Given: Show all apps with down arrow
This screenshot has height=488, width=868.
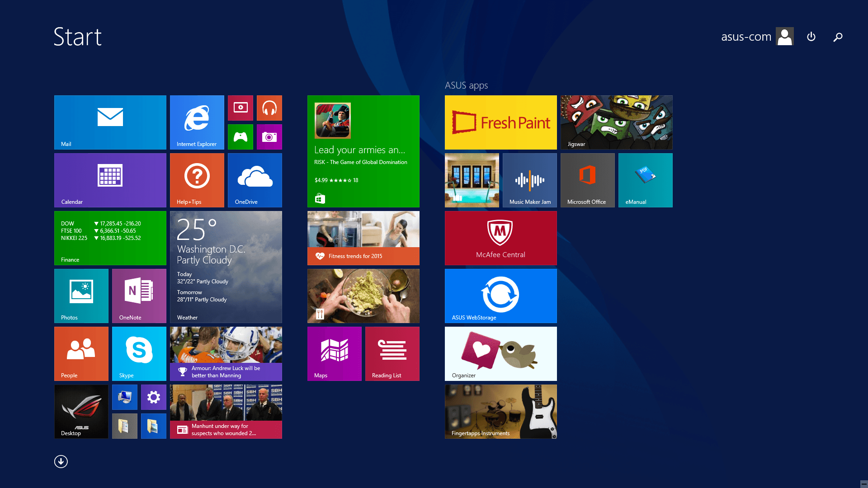Looking at the screenshot, I should (61, 461).
